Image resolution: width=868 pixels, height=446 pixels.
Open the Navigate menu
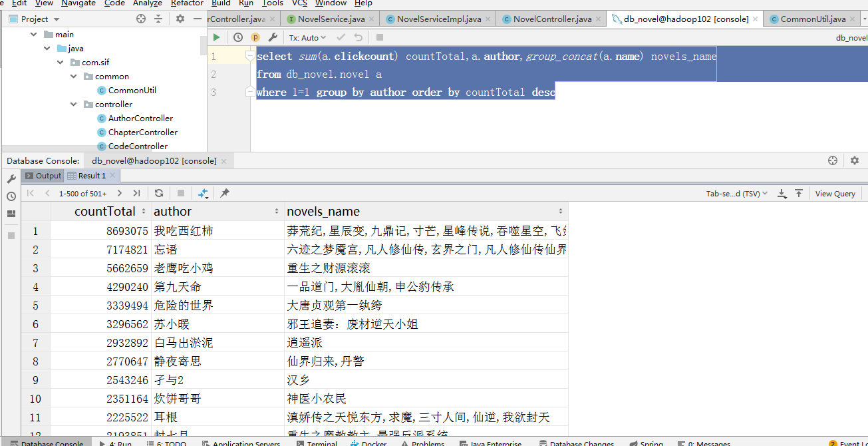pyautogui.click(x=78, y=3)
